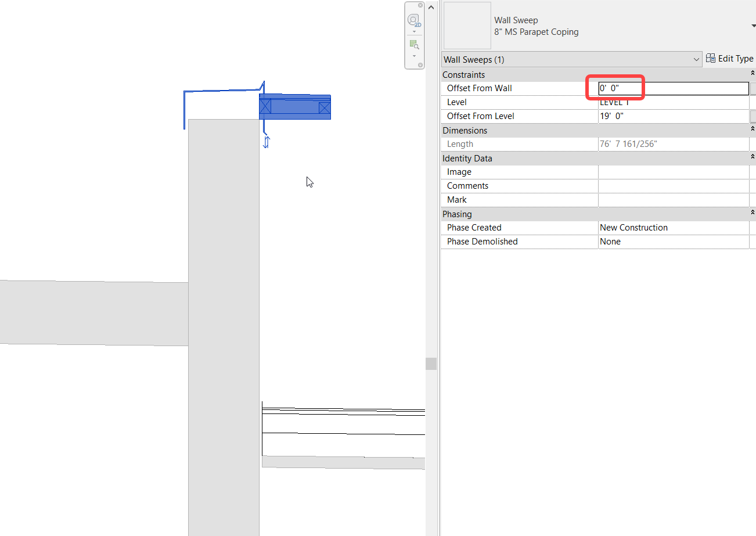Close the Navigation Bar
756x536 pixels.
[x=420, y=5]
